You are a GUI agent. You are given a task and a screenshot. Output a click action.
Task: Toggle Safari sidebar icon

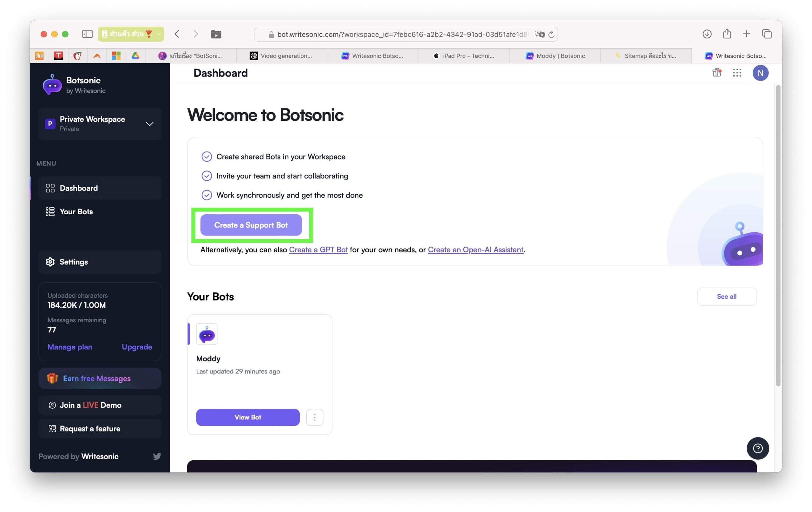(87, 34)
